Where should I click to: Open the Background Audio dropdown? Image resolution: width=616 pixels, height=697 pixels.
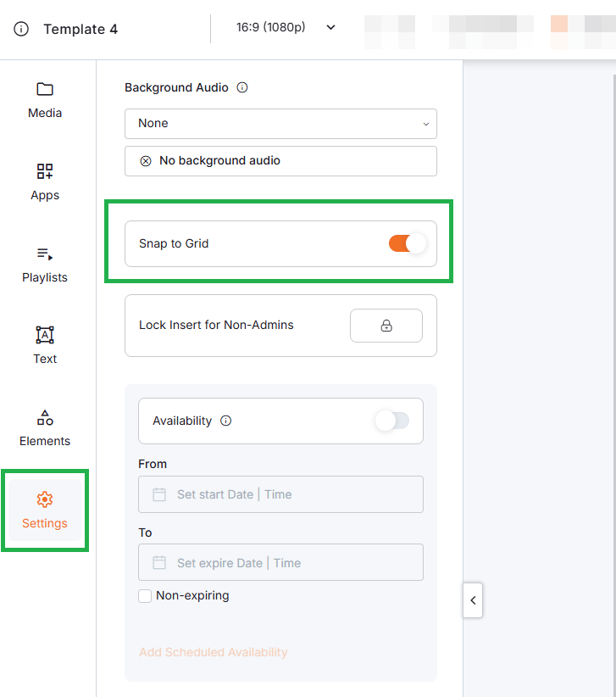[x=280, y=123]
